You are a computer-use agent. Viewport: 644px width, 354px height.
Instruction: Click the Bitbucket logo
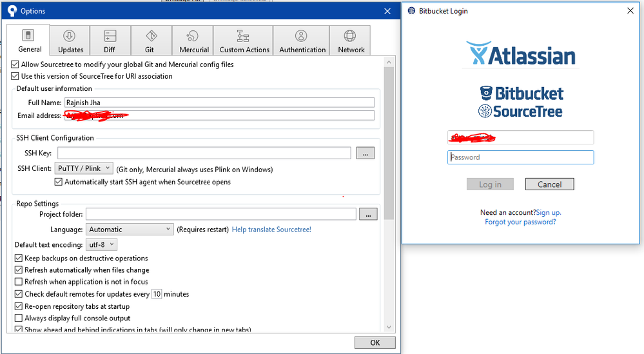[522, 93]
